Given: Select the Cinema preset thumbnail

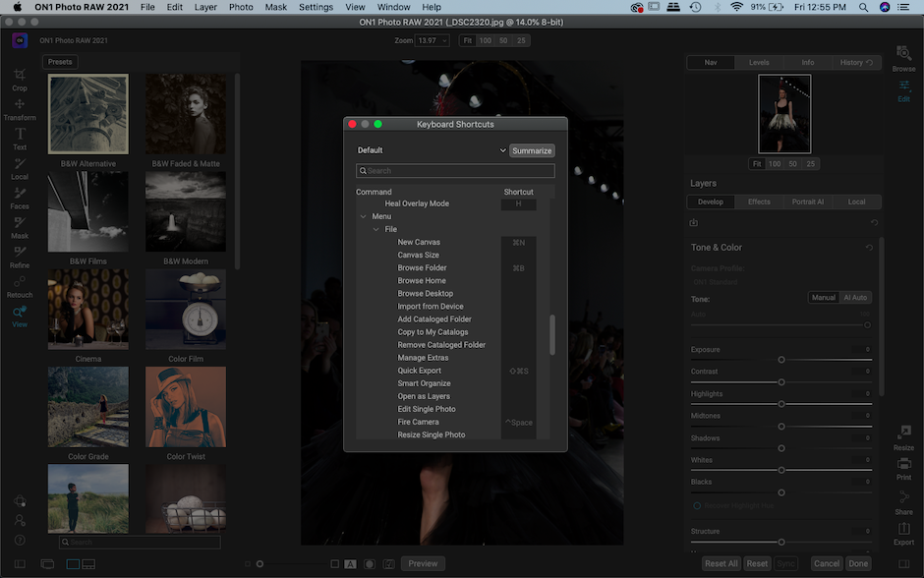Looking at the screenshot, I should coord(87,309).
